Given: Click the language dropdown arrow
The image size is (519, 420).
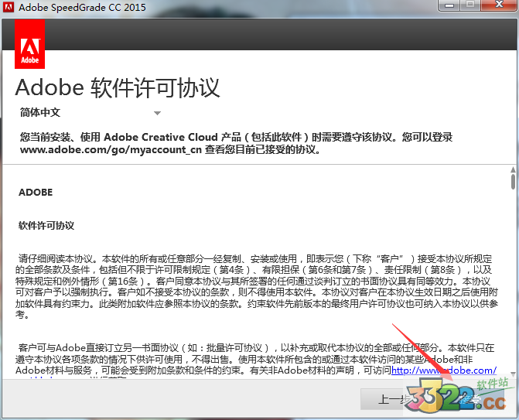Looking at the screenshot, I should (157, 113).
